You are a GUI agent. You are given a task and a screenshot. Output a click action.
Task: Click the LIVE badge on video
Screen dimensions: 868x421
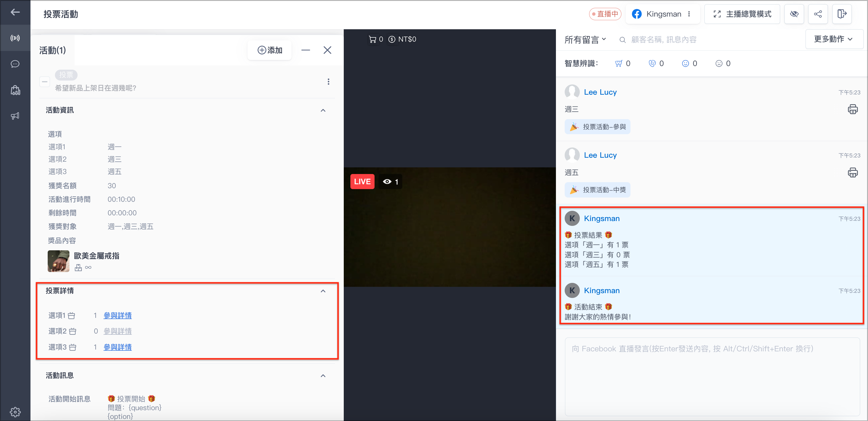click(362, 182)
